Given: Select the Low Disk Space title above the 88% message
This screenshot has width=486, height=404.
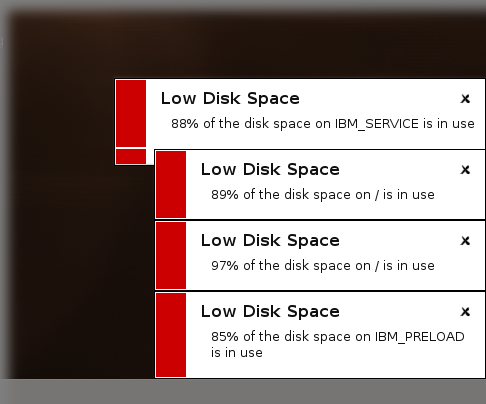Looking at the screenshot, I should pos(230,99).
